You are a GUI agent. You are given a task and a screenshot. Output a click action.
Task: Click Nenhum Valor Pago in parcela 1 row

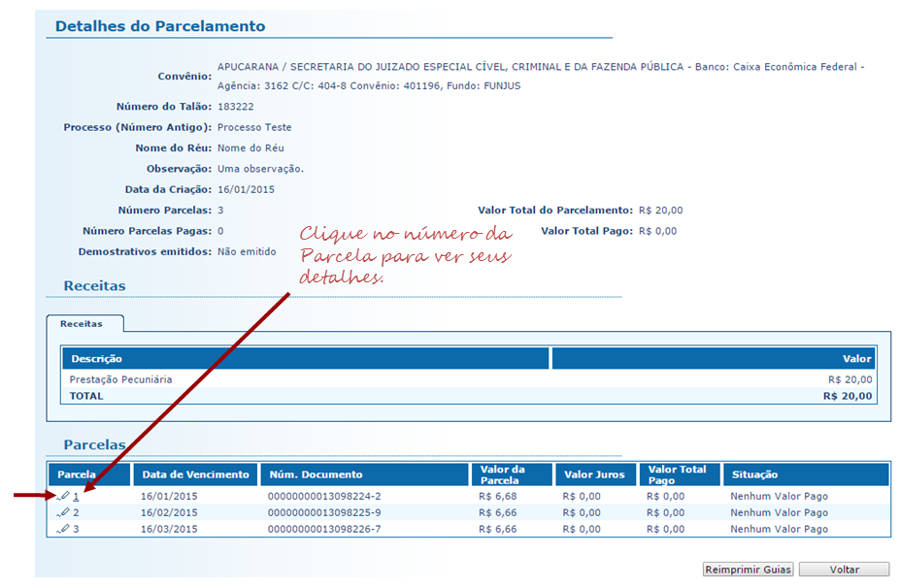tap(779, 496)
